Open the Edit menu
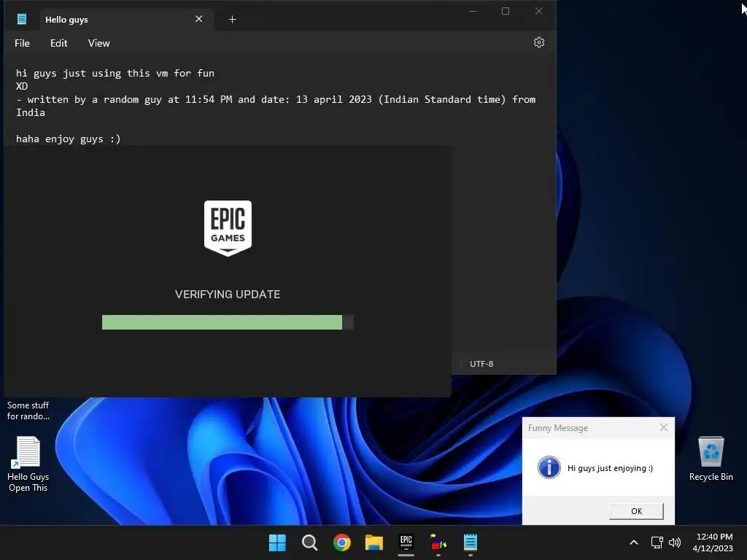Screen dimensions: 747x560 58,43
